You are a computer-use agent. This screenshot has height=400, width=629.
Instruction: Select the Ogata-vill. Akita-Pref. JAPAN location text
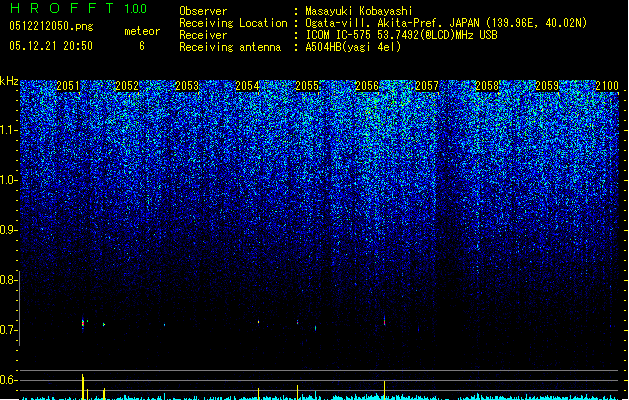[446, 23]
